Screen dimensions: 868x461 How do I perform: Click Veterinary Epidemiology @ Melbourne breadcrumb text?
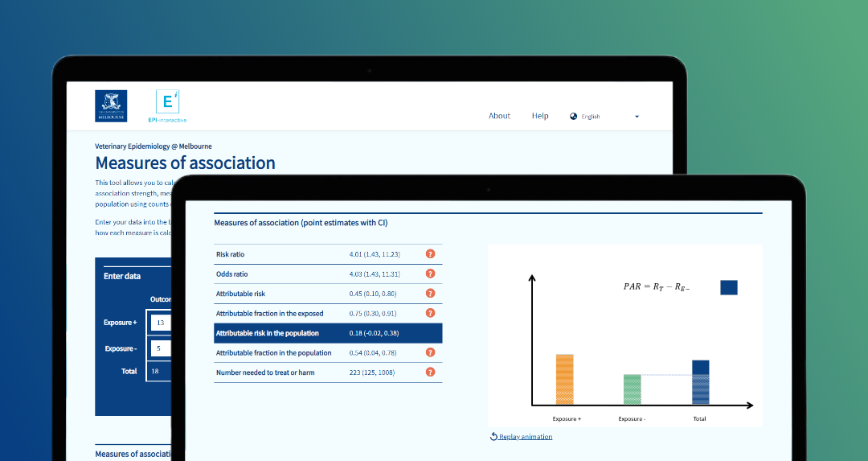[154, 146]
